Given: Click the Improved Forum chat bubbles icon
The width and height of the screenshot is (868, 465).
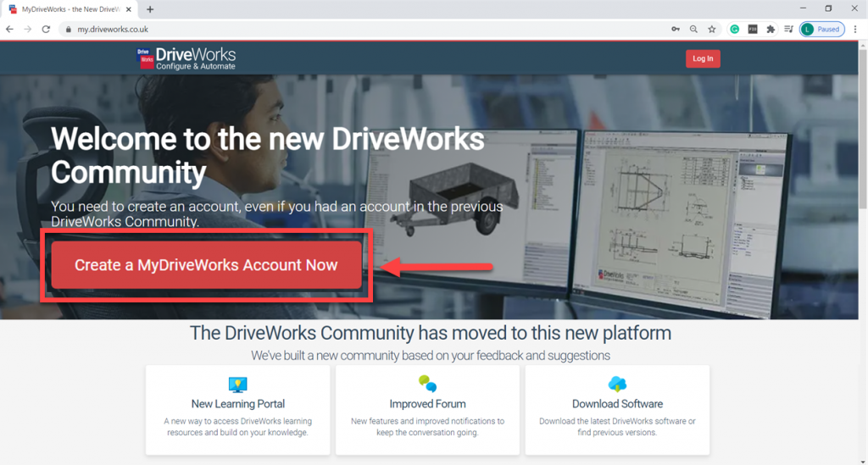Looking at the screenshot, I should (x=427, y=383).
